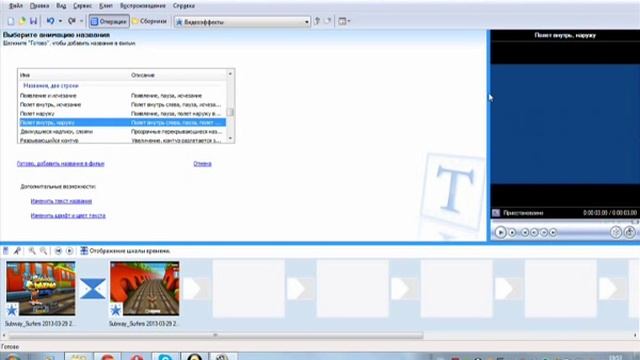This screenshot has height=360, width=640.
Task: Click 'Изменить шрифт и цвет текста' link
Action: tap(68, 216)
